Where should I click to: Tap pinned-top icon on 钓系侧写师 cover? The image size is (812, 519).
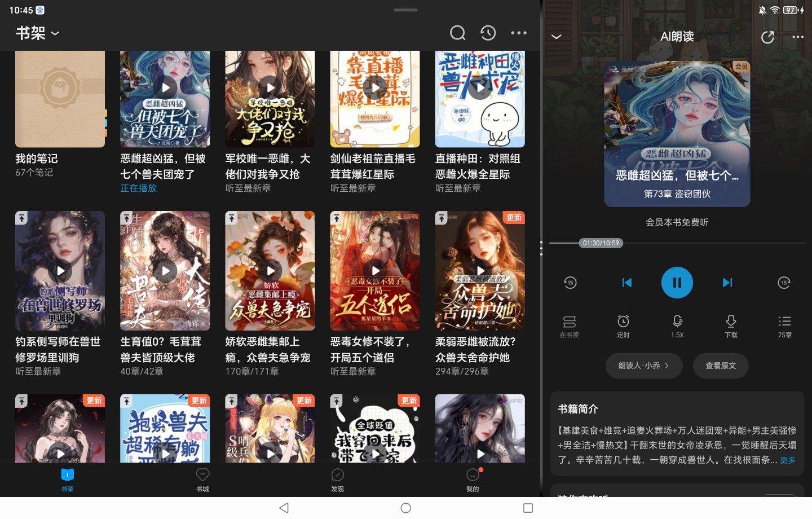(21, 218)
